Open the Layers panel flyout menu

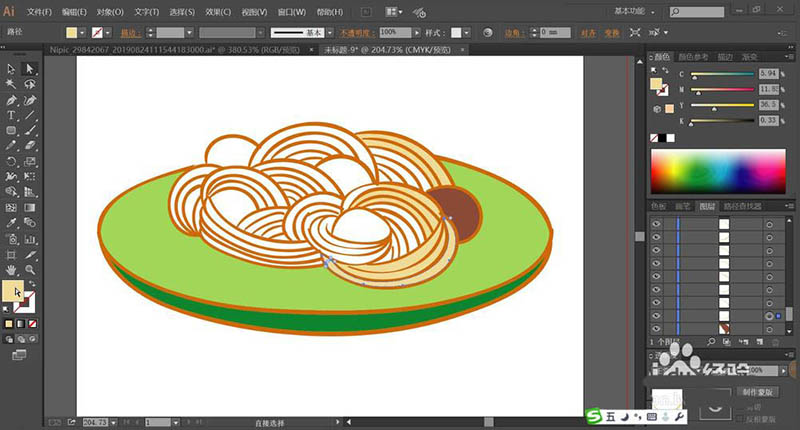(x=788, y=206)
